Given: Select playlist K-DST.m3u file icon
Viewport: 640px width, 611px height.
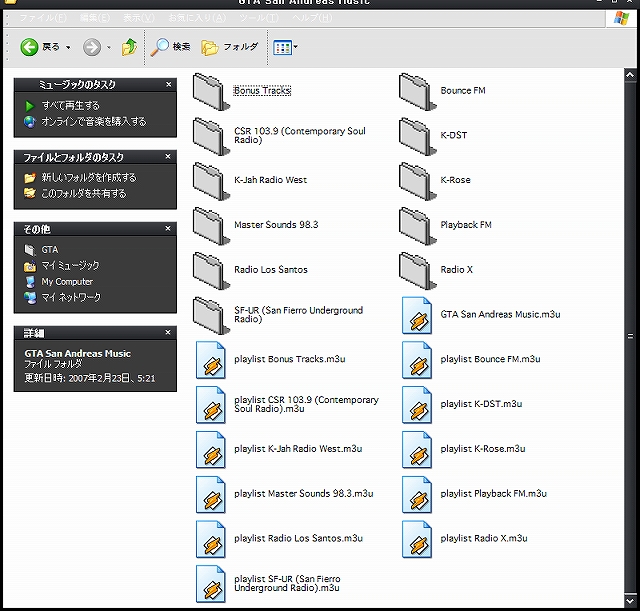Looking at the screenshot, I should click(x=417, y=405).
